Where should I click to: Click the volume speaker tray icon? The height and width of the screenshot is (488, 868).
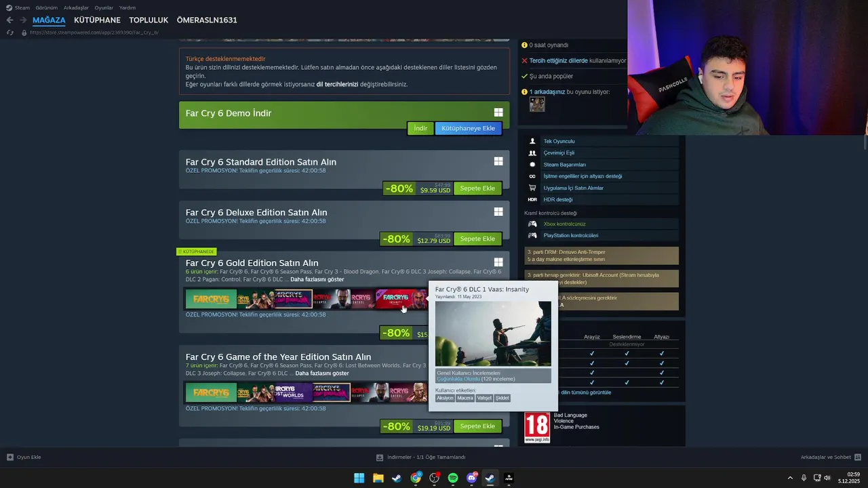pyautogui.click(x=827, y=478)
